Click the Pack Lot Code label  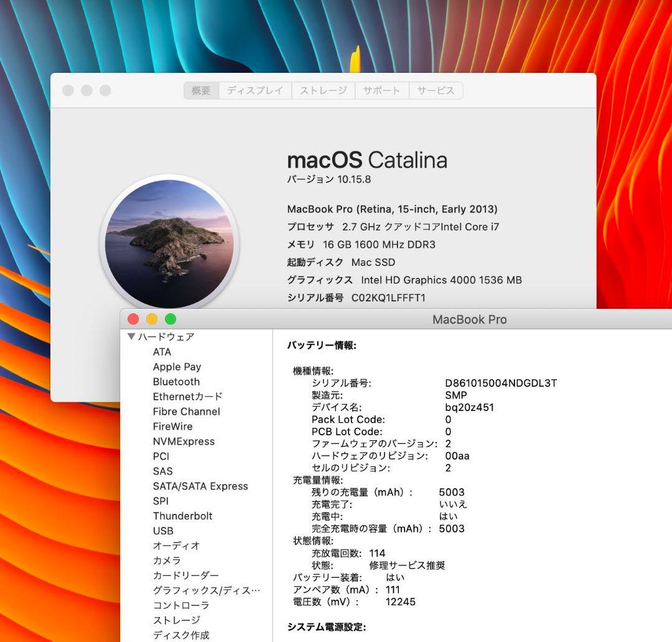pyautogui.click(x=348, y=420)
